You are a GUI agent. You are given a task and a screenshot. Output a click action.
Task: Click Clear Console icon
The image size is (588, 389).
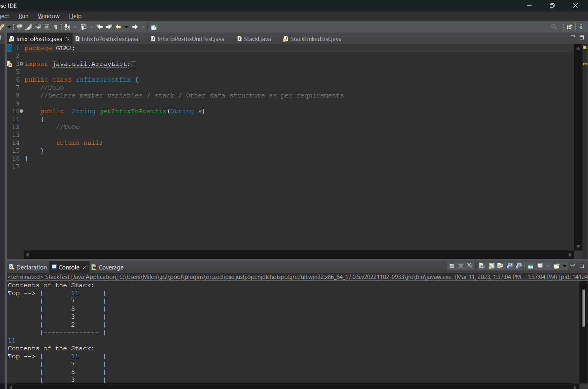(482, 266)
